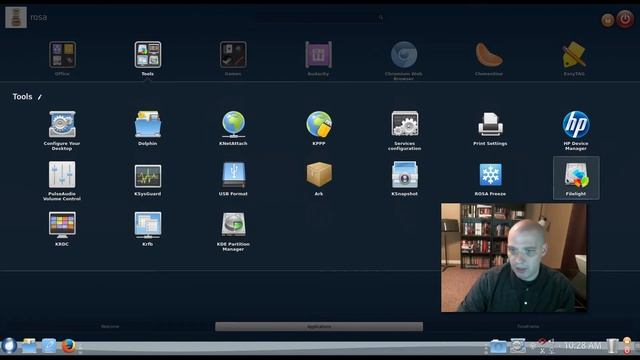Launch the Dolphin file manager
This screenshot has width=640, height=360.
[148, 128]
